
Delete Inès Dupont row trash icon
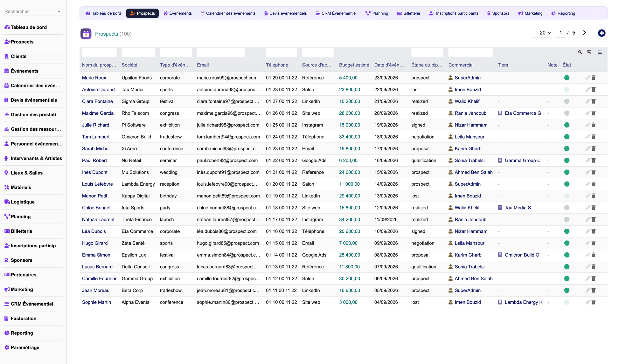pyautogui.click(x=594, y=172)
